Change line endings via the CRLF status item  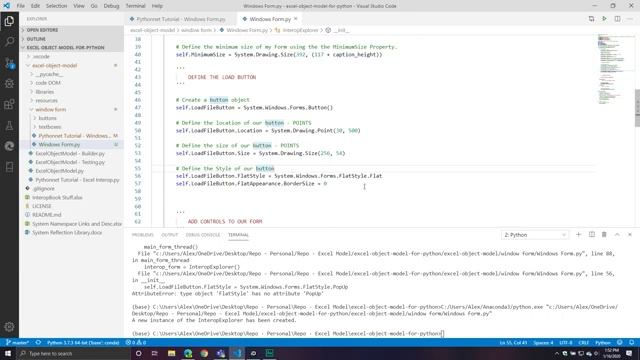584,342
